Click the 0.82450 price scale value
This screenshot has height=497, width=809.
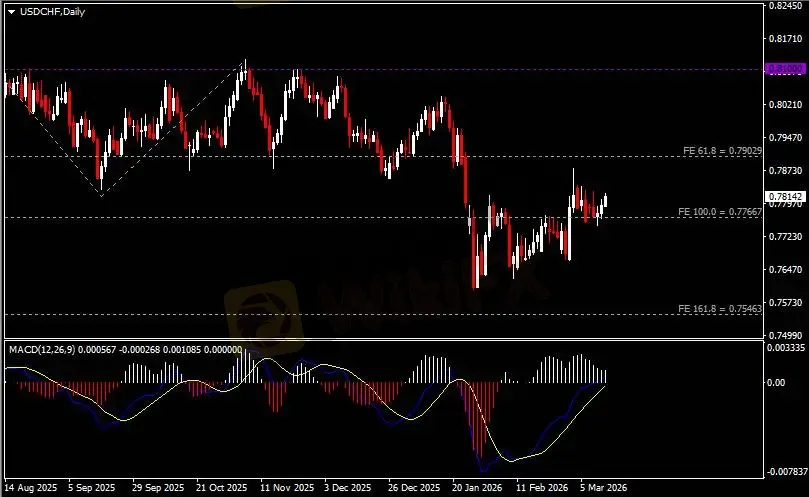[x=786, y=6]
